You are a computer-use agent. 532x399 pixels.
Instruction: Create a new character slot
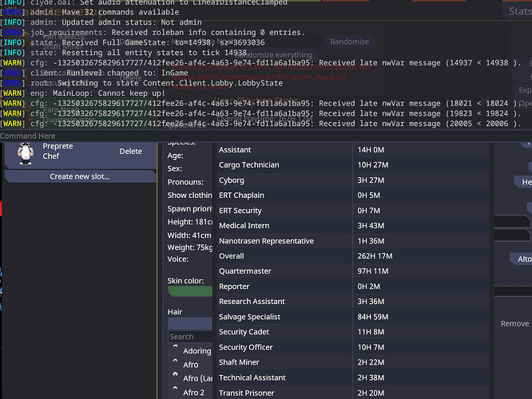80,176
